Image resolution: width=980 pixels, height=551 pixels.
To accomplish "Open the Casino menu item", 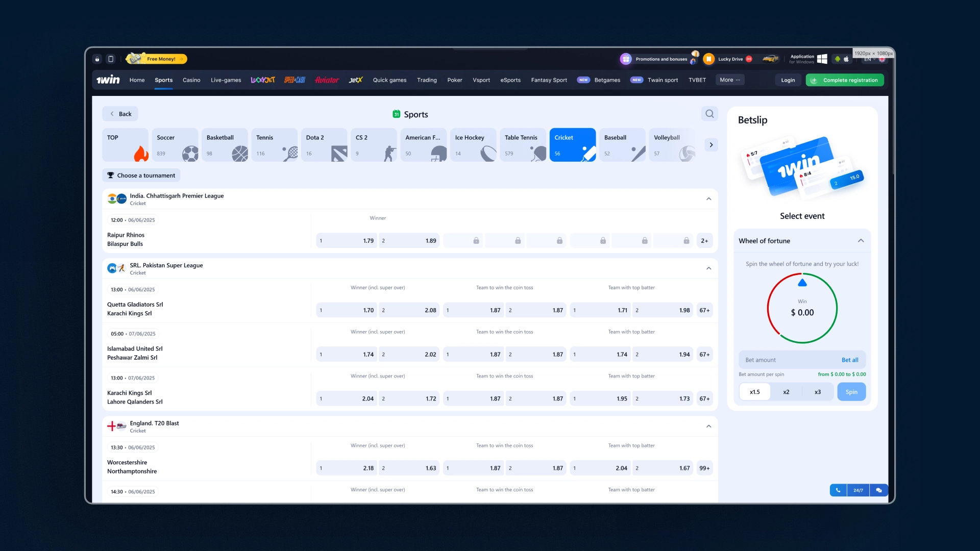I will [x=191, y=80].
